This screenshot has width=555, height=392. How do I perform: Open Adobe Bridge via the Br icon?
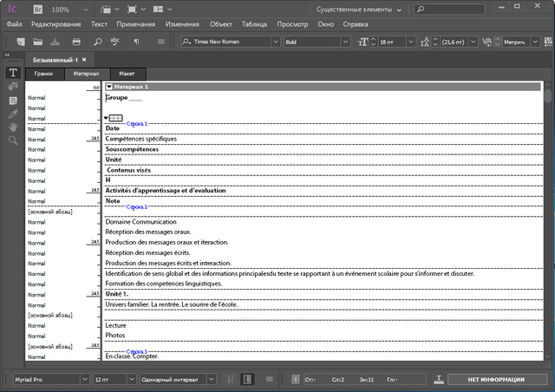[x=39, y=9]
